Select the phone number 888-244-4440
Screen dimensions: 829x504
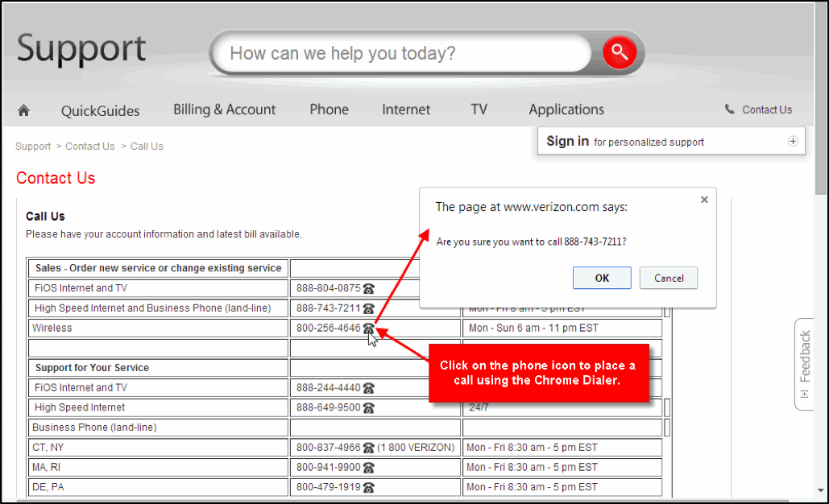coord(329,388)
